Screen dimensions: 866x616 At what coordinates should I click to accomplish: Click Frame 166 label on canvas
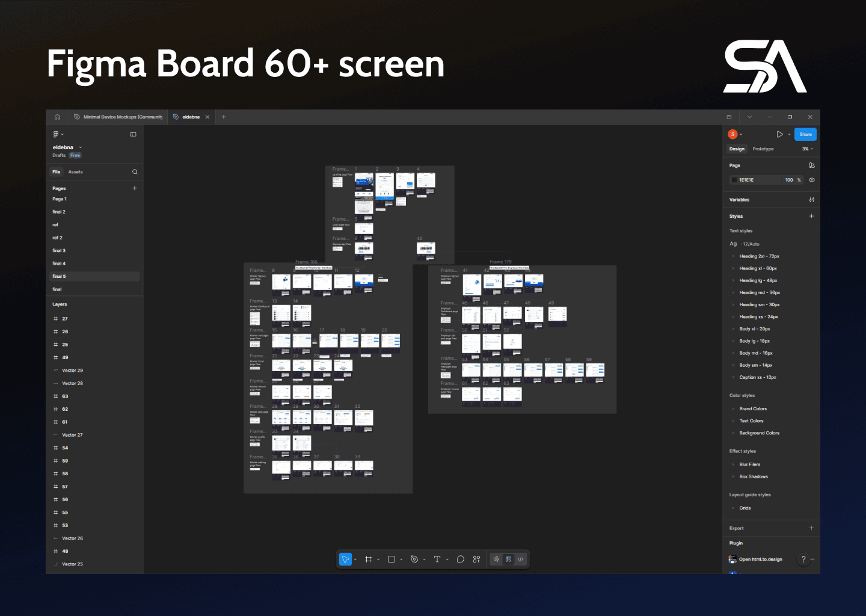[x=306, y=262]
